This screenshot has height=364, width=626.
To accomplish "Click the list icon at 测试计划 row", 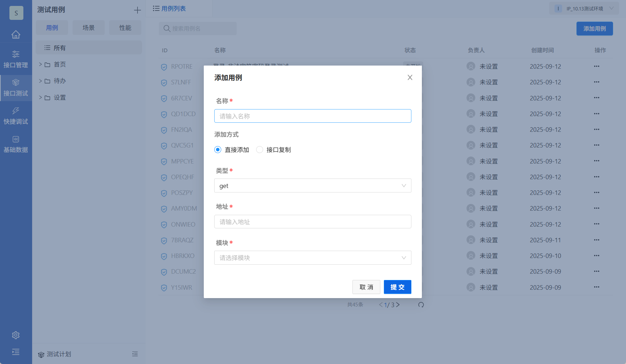I will pos(135,354).
